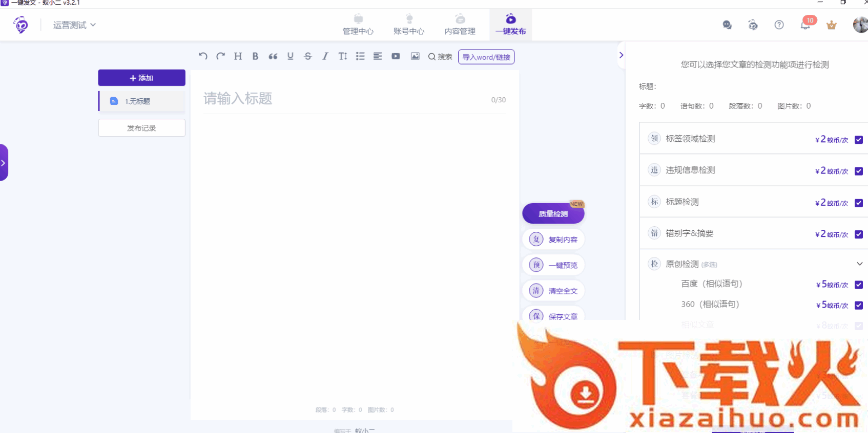
Task: Click the undo icon in editor toolbar
Action: [203, 56]
